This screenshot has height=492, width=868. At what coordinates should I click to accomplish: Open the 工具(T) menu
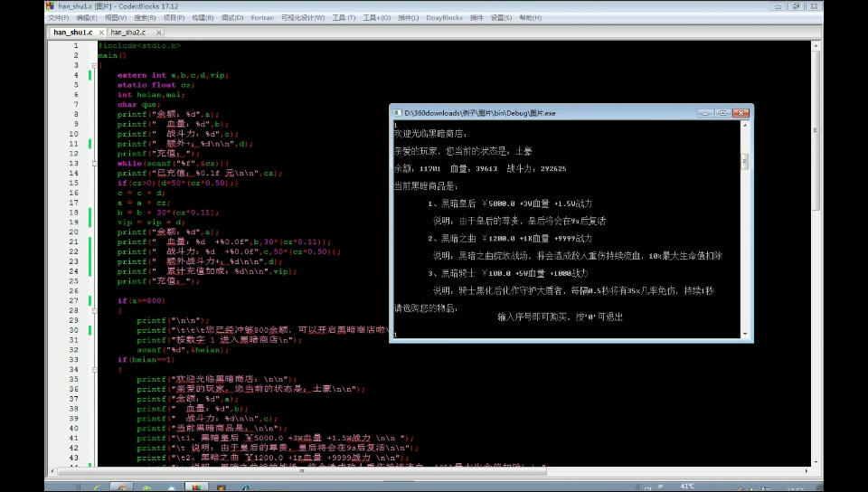[x=344, y=18]
